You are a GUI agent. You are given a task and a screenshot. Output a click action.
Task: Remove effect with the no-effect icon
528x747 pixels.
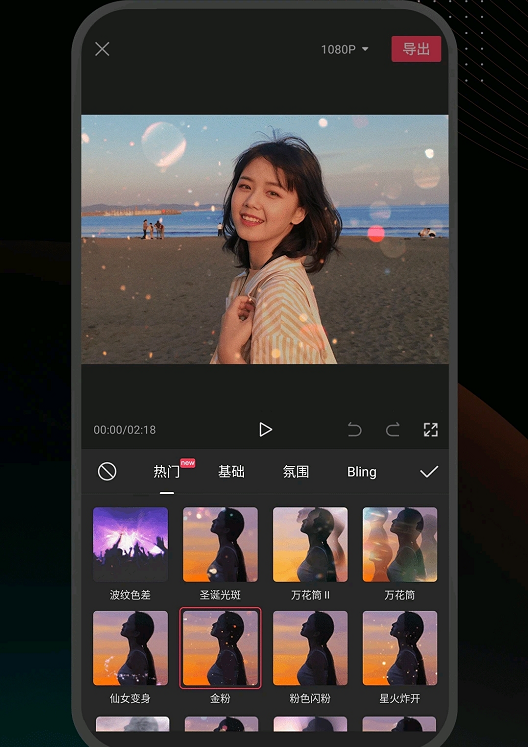[x=107, y=472]
